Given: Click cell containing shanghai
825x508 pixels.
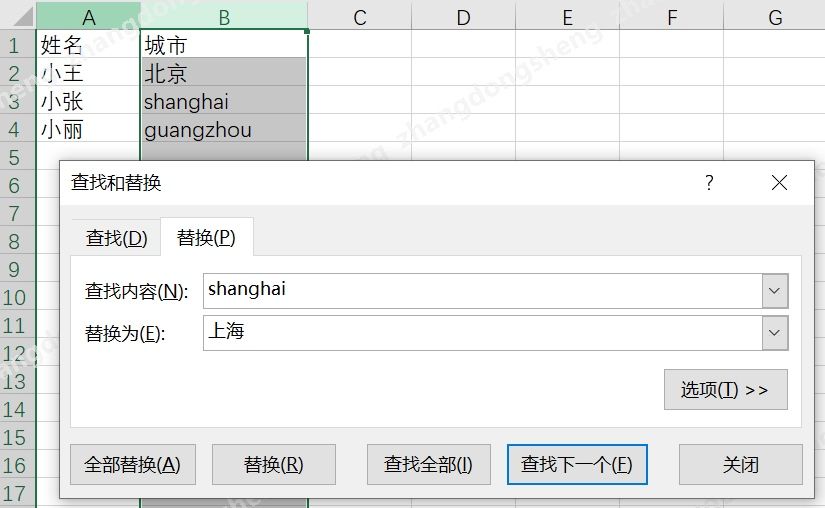Looking at the screenshot, I should tap(224, 102).
